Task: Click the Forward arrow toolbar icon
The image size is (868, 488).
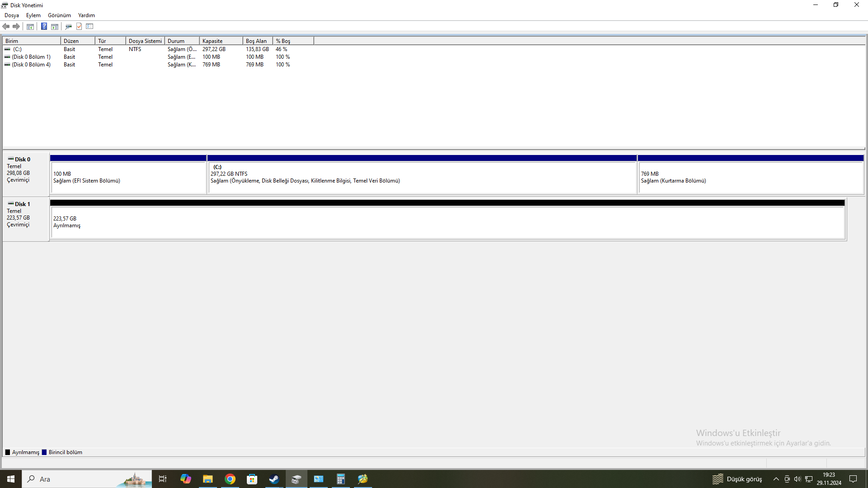Action: [x=16, y=27]
